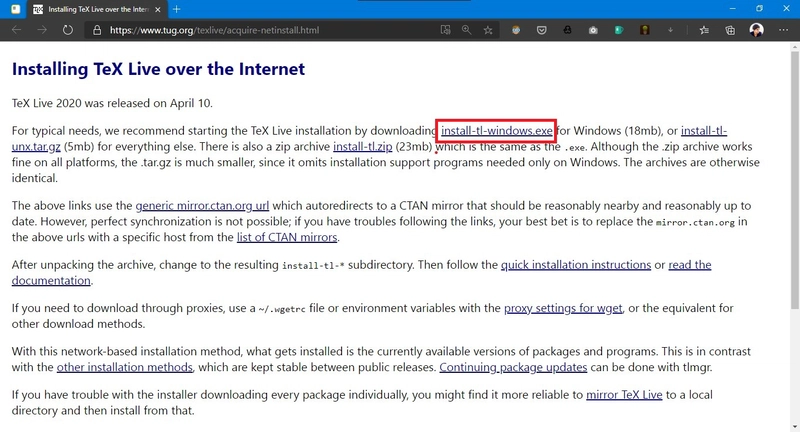Restore down the browser window
The height and width of the screenshot is (432, 800).
click(759, 9)
